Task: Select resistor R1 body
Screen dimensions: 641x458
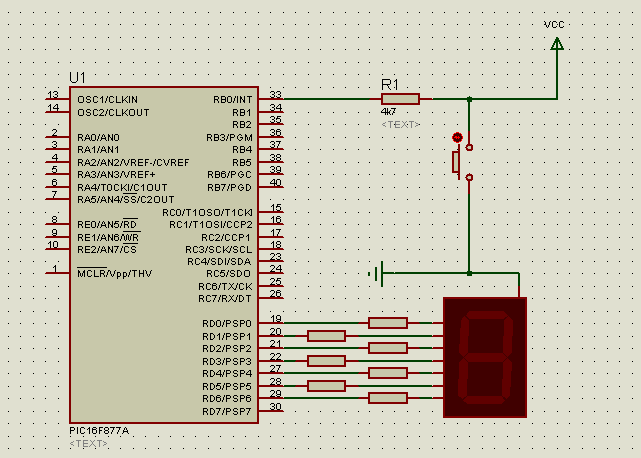Action: click(400, 99)
